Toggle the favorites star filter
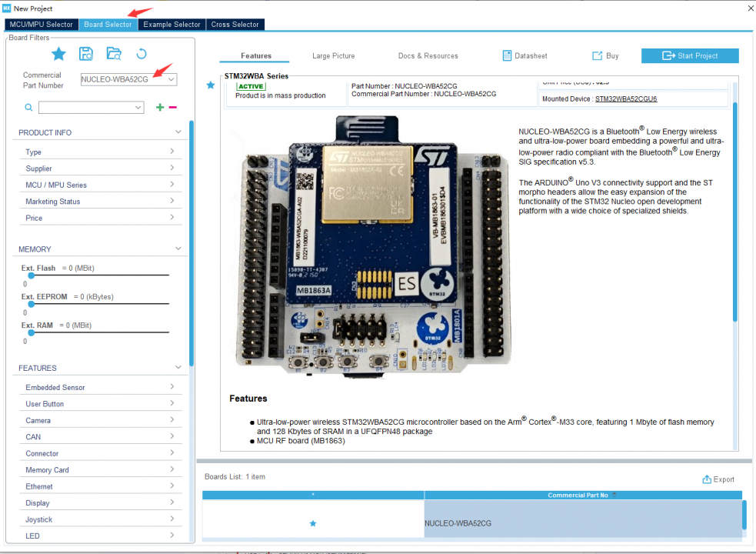The image size is (756, 554). coord(58,53)
